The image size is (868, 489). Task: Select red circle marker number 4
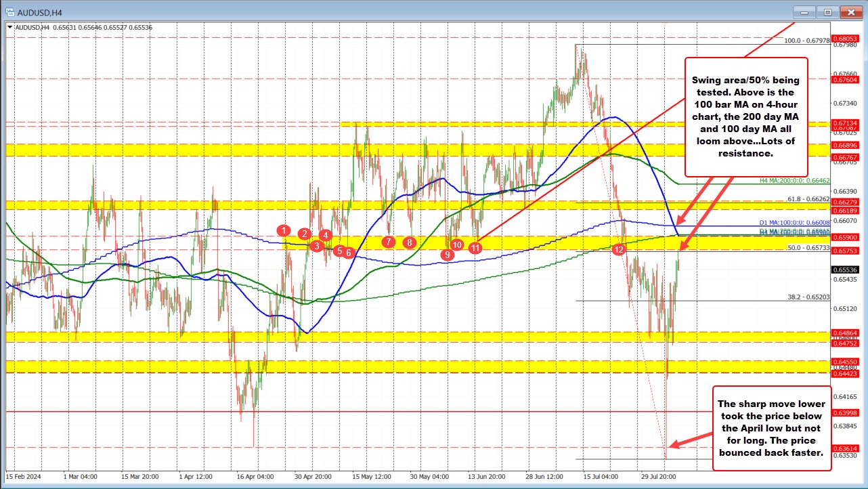(326, 235)
